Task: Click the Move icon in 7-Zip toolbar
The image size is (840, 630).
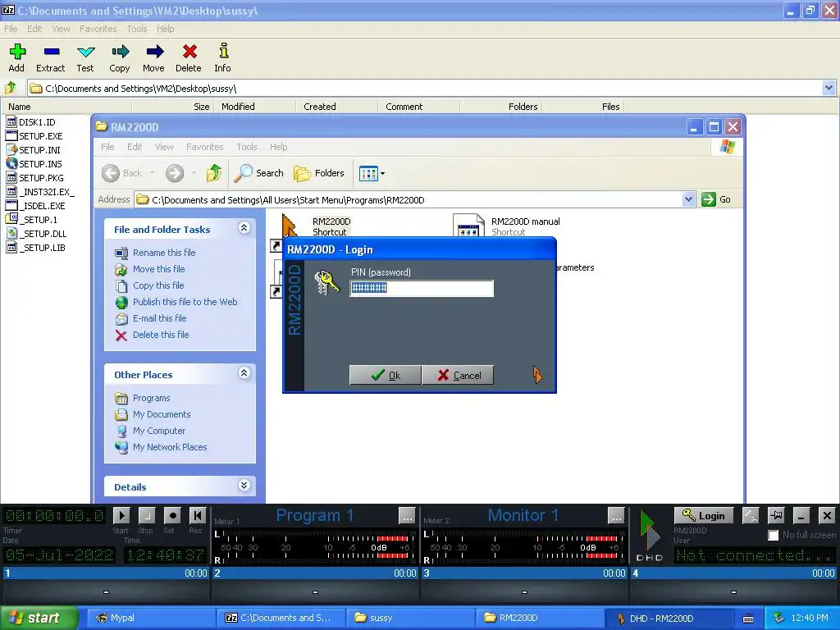Action: pyautogui.click(x=153, y=52)
